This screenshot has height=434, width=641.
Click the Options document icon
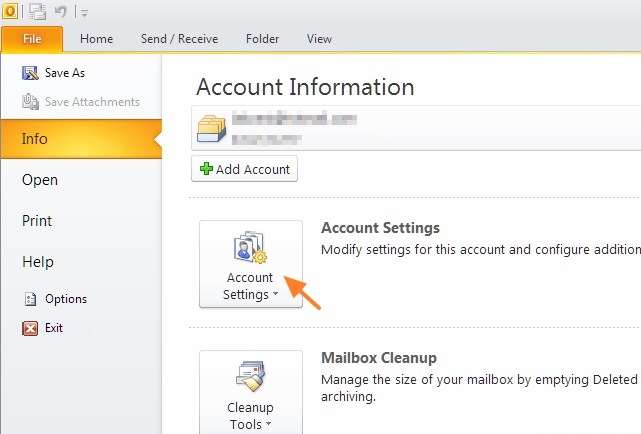[x=30, y=299]
